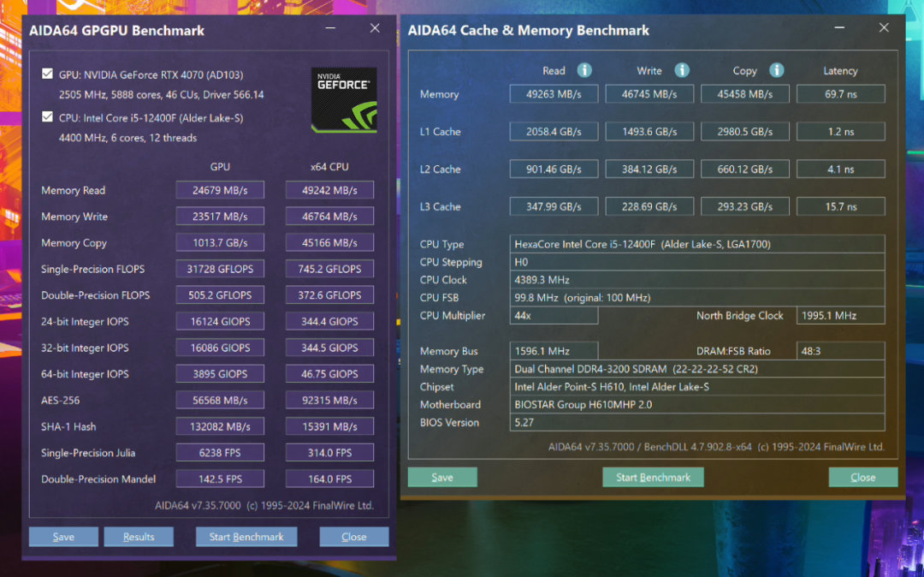Click the Copy info icon
The image size is (924, 577).
coord(777,70)
